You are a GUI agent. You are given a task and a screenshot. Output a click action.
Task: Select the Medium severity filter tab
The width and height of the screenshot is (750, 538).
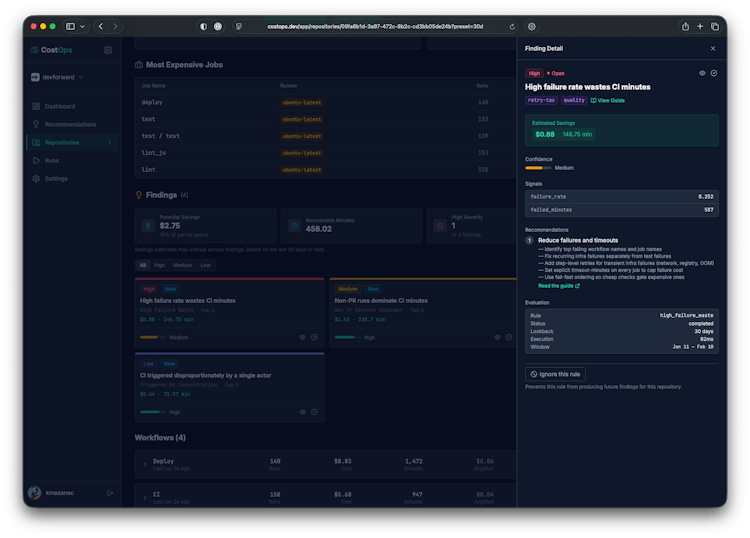182,265
